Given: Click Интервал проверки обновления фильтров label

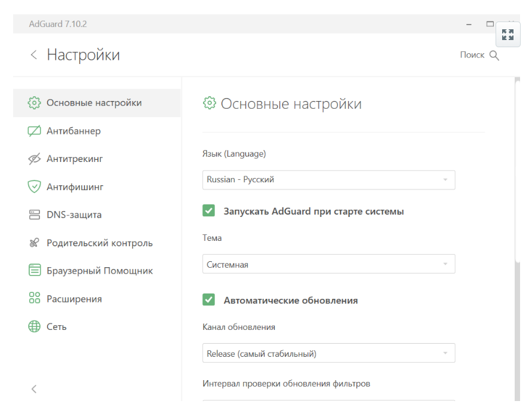Looking at the screenshot, I should 287,384.
